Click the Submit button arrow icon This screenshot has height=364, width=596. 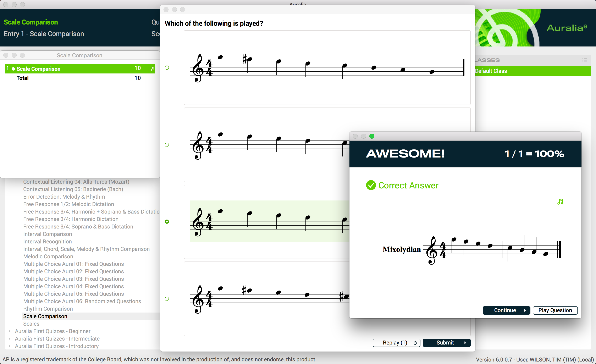pos(465,343)
